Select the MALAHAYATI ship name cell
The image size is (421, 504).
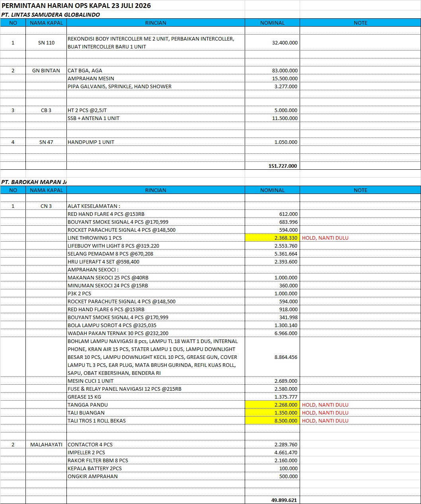(46, 444)
